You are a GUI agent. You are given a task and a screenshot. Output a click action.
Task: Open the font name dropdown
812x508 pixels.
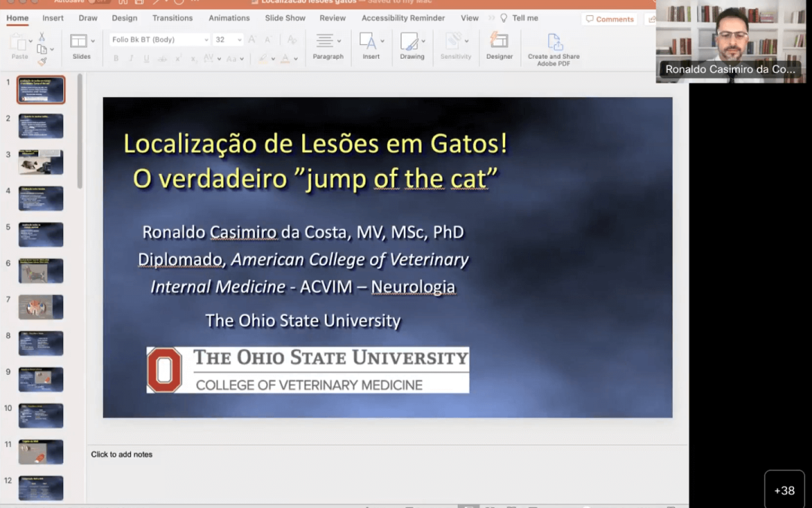206,40
